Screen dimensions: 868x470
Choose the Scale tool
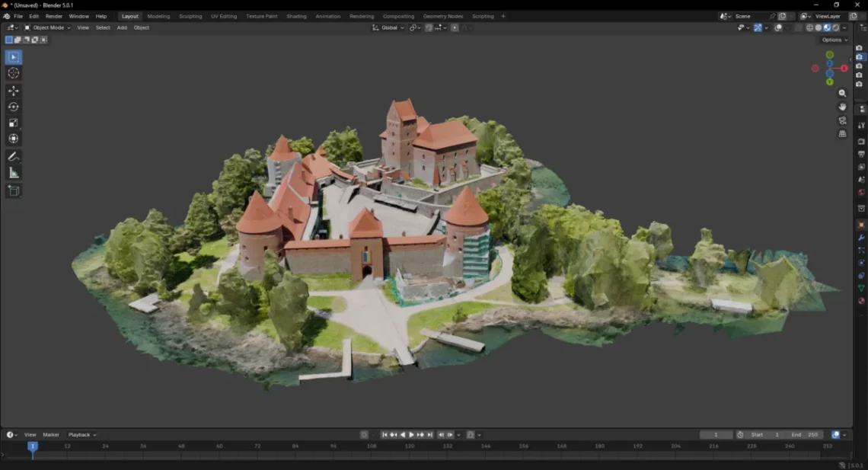14,123
